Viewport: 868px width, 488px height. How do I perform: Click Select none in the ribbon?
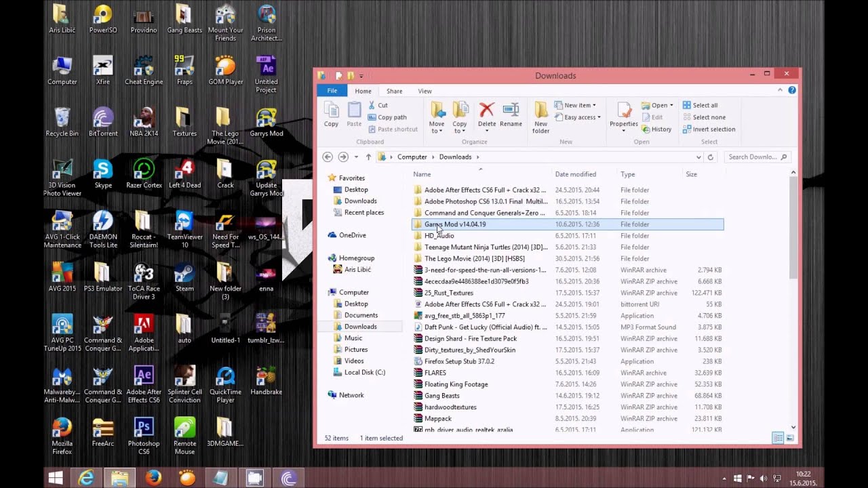pyautogui.click(x=703, y=117)
